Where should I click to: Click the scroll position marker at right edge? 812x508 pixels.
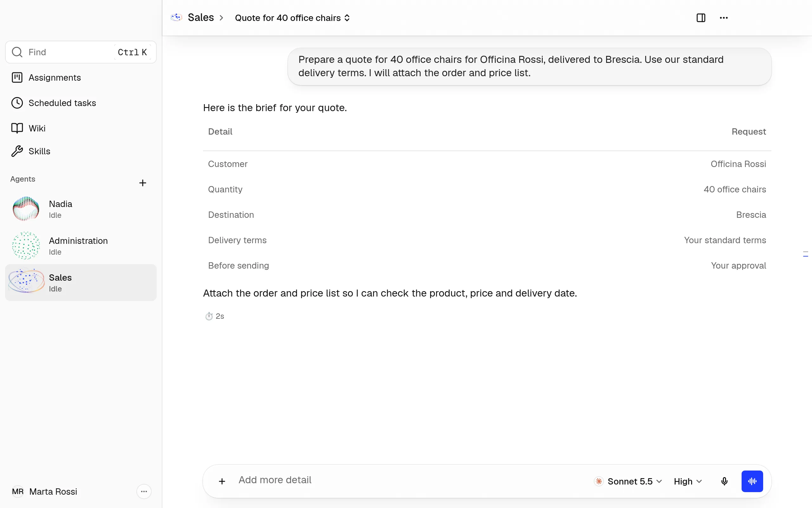pos(806,254)
